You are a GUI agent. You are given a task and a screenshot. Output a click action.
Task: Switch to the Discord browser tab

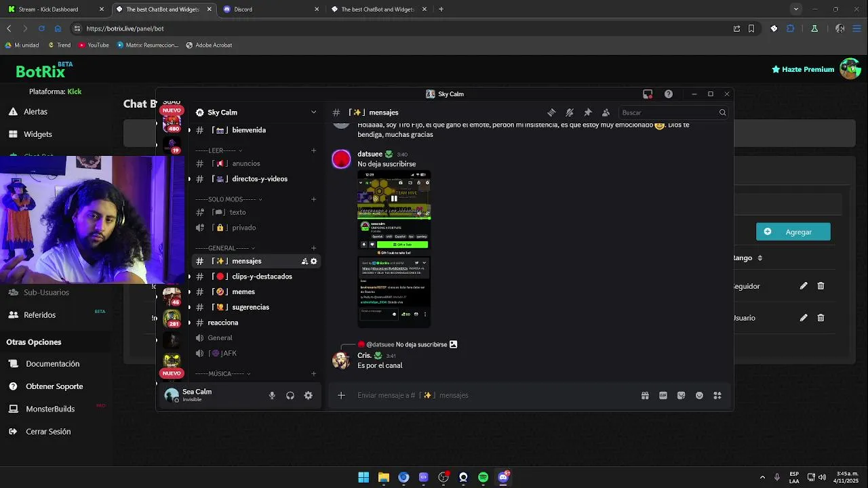click(271, 9)
